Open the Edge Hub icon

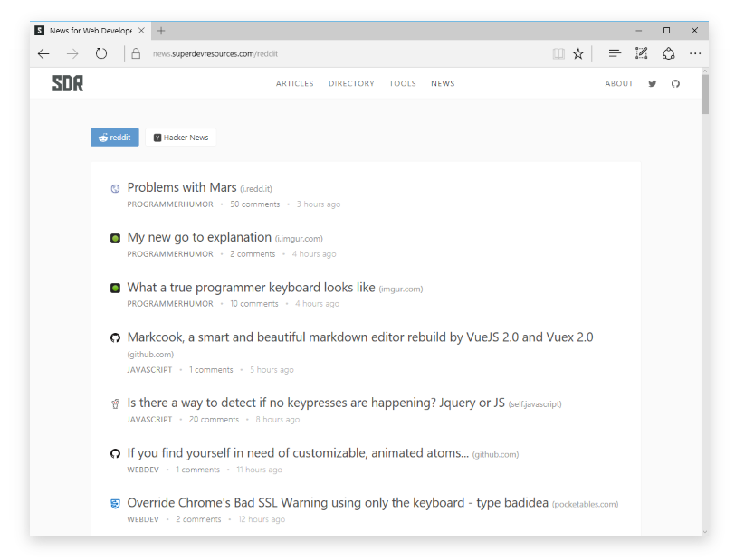tap(615, 53)
